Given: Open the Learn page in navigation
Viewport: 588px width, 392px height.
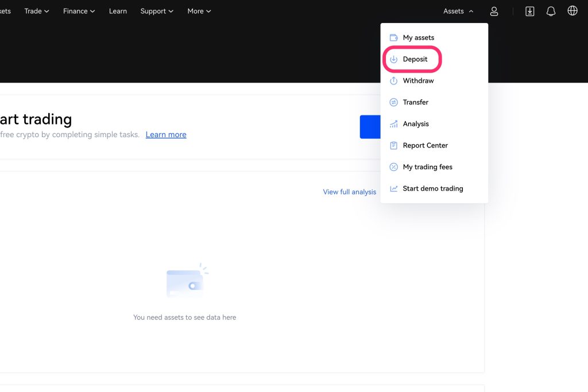Looking at the screenshot, I should click(118, 11).
